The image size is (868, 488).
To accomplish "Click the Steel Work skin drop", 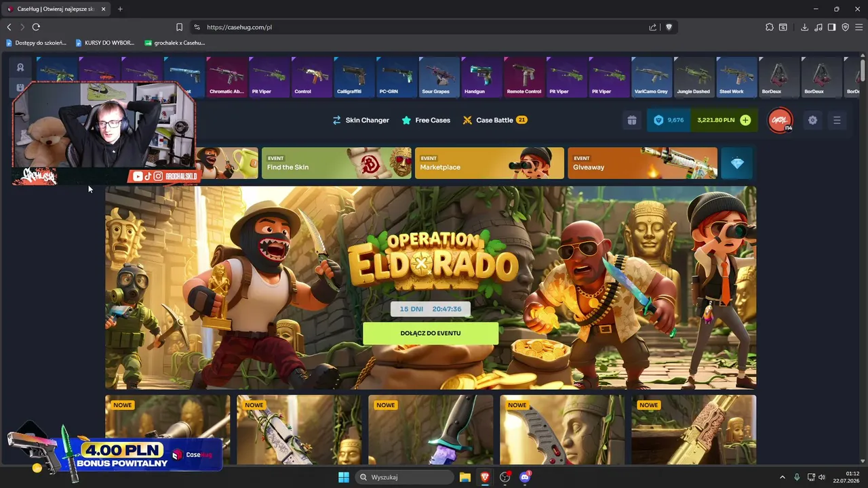I will tap(737, 77).
